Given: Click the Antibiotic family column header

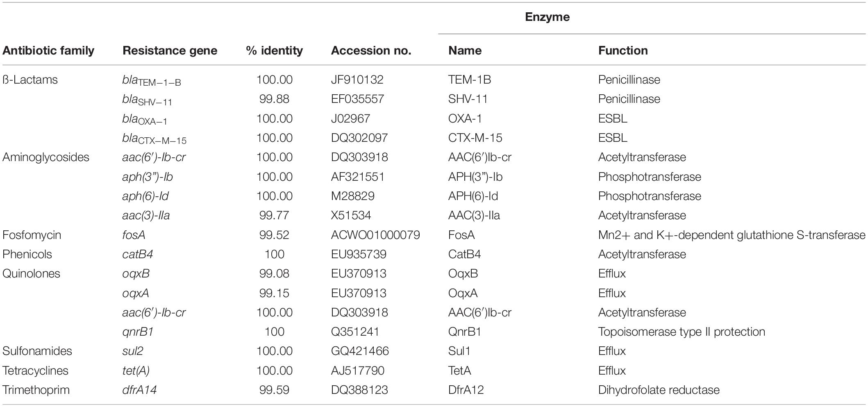Looking at the screenshot, I should tap(48, 50).
